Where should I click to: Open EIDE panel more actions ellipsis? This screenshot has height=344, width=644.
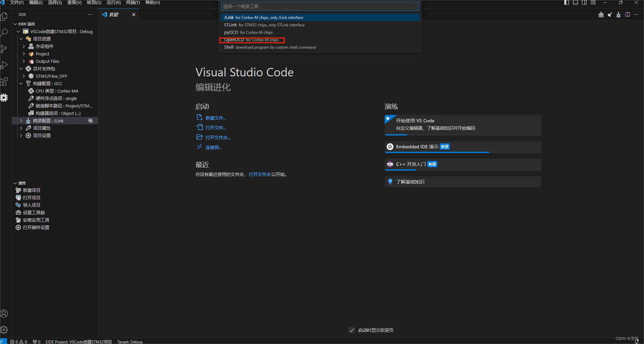pyautogui.click(x=90, y=15)
